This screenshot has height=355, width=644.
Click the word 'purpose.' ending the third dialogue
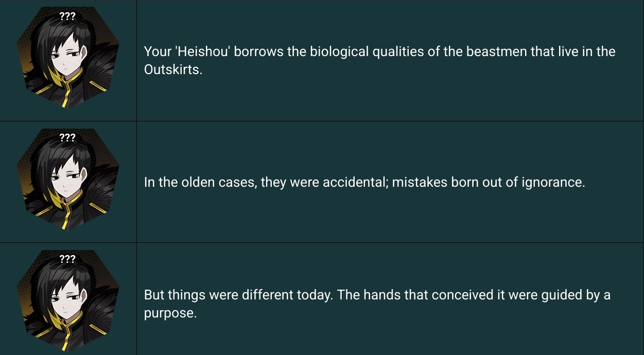(170, 313)
